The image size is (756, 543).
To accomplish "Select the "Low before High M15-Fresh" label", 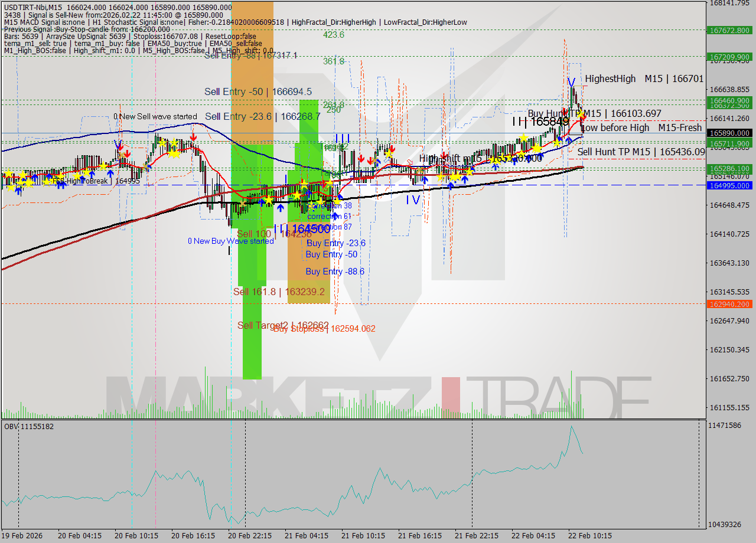I will [641, 127].
